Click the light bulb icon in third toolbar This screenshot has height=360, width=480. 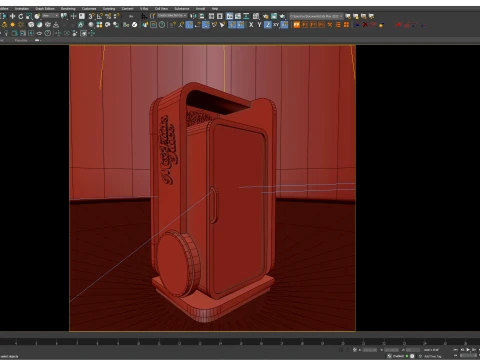[6, 33]
